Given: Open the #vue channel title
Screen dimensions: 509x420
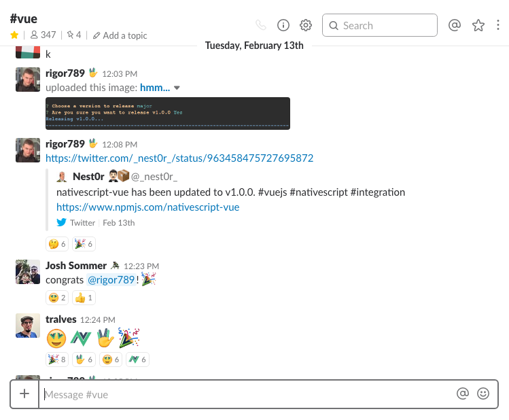Looking at the screenshot, I should tap(23, 18).
